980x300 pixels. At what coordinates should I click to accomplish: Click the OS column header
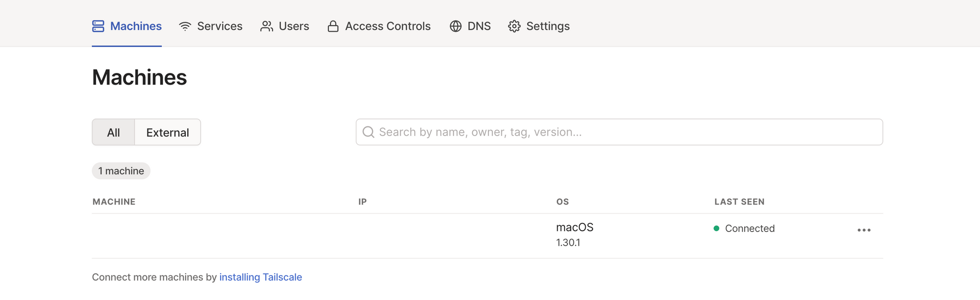click(562, 201)
